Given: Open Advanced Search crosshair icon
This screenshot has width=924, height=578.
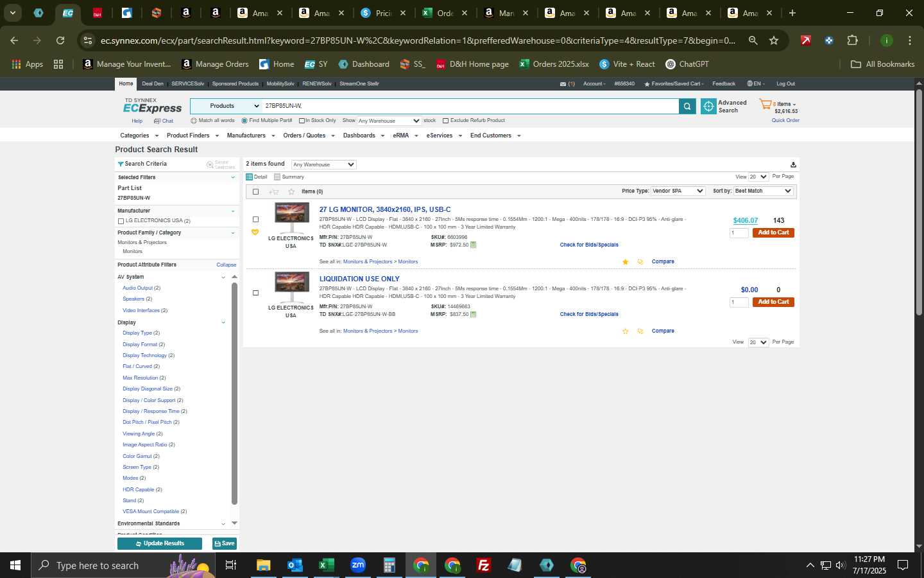Looking at the screenshot, I should pyautogui.click(x=708, y=107).
